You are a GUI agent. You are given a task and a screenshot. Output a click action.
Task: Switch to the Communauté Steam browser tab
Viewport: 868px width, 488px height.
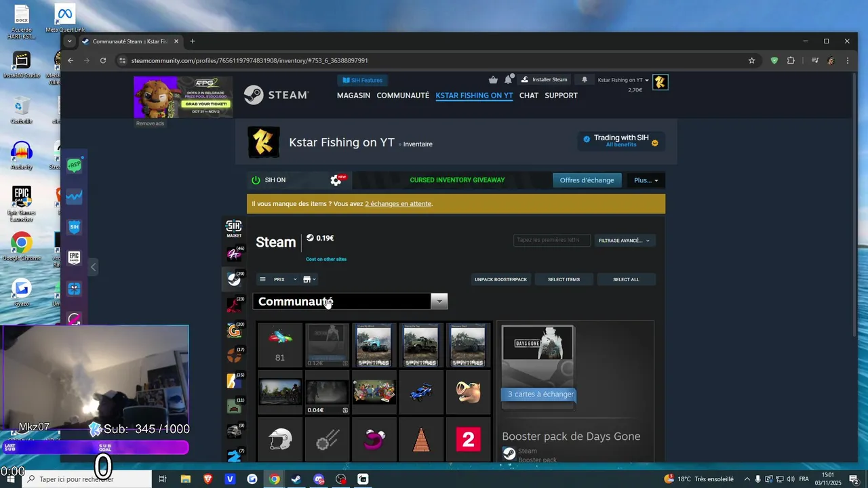(x=130, y=41)
